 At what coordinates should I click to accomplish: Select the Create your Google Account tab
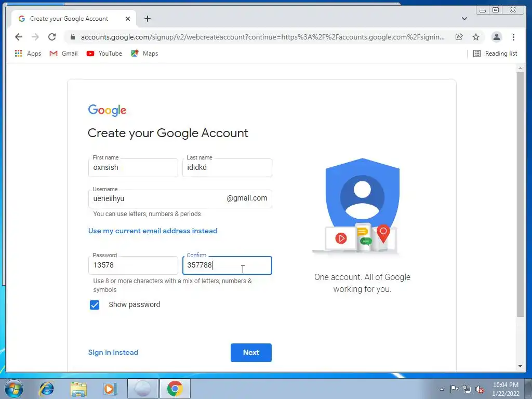(74, 19)
